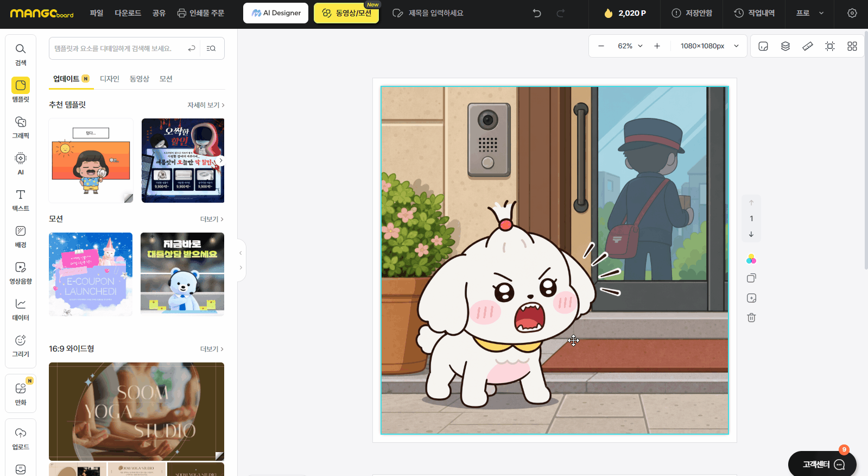Click the add new page icon
The height and width of the screenshot is (476, 868).
click(751, 298)
